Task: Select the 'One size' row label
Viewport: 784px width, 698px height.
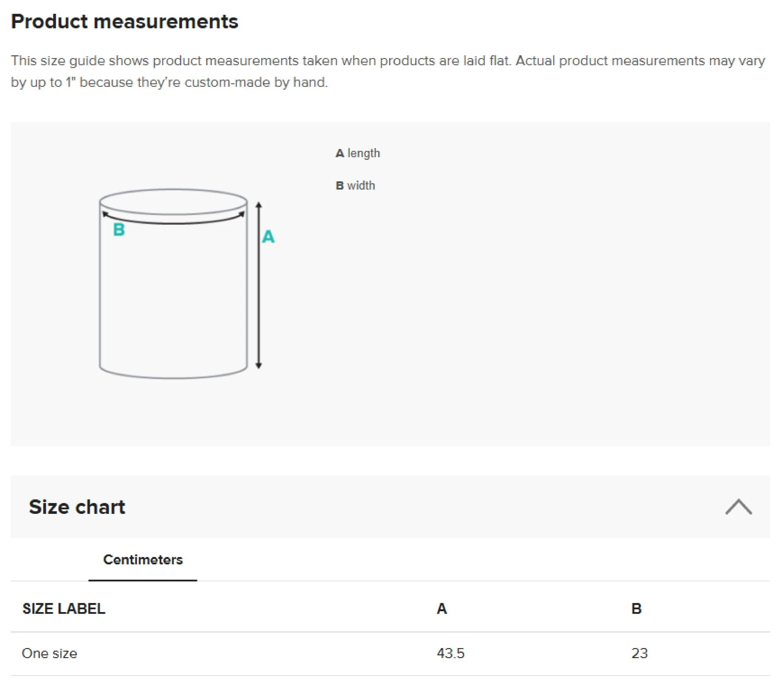Action: click(x=50, y=653)
